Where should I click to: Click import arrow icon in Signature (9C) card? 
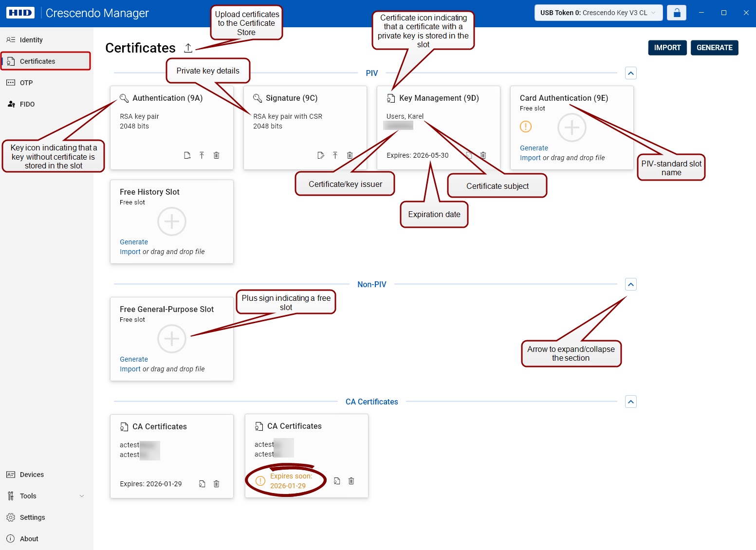coord(335,155)
